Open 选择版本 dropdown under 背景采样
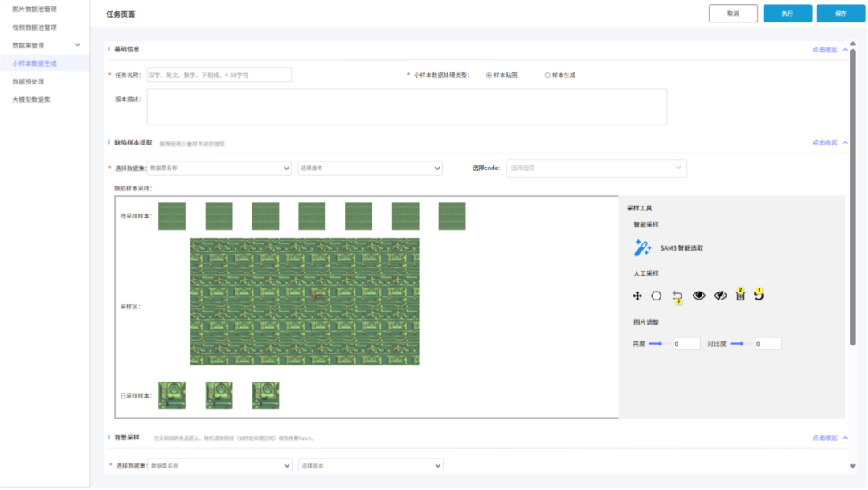This screenshot has height=490, width=868. pyautogui.click(x=371, y=466)
